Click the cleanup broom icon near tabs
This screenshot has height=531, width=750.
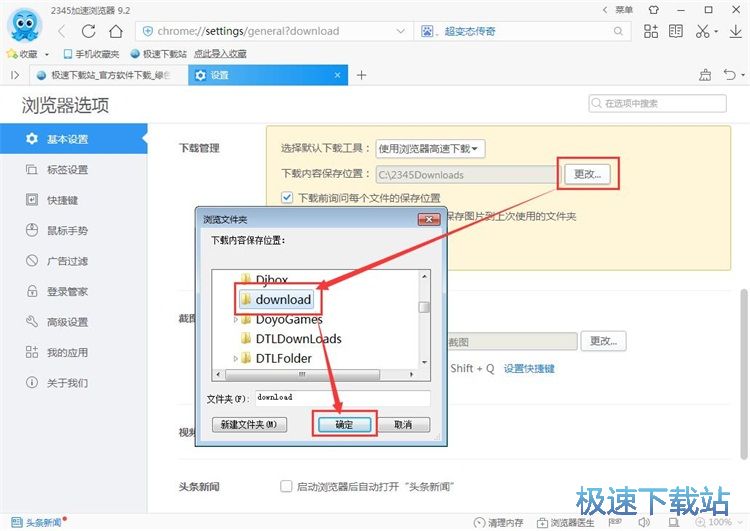point(705,75)
